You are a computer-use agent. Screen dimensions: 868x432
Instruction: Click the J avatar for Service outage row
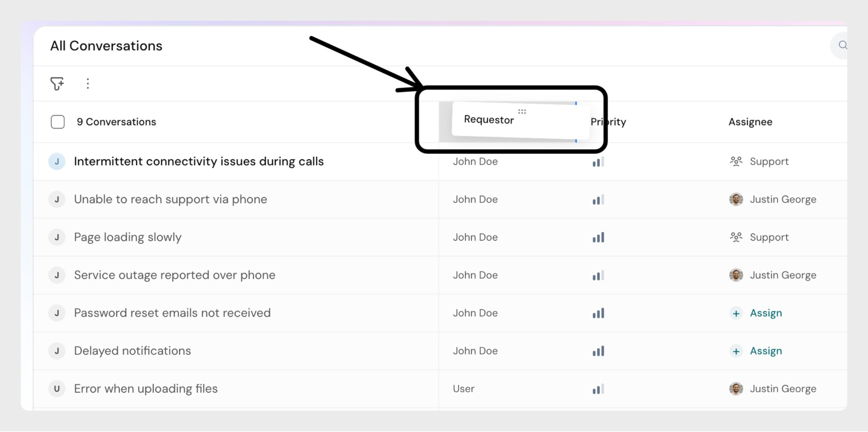57,275
